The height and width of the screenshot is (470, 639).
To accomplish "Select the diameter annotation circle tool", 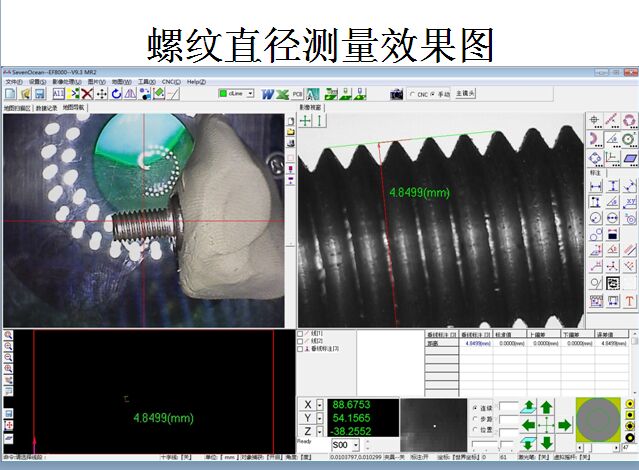I will tap(613, 218).
